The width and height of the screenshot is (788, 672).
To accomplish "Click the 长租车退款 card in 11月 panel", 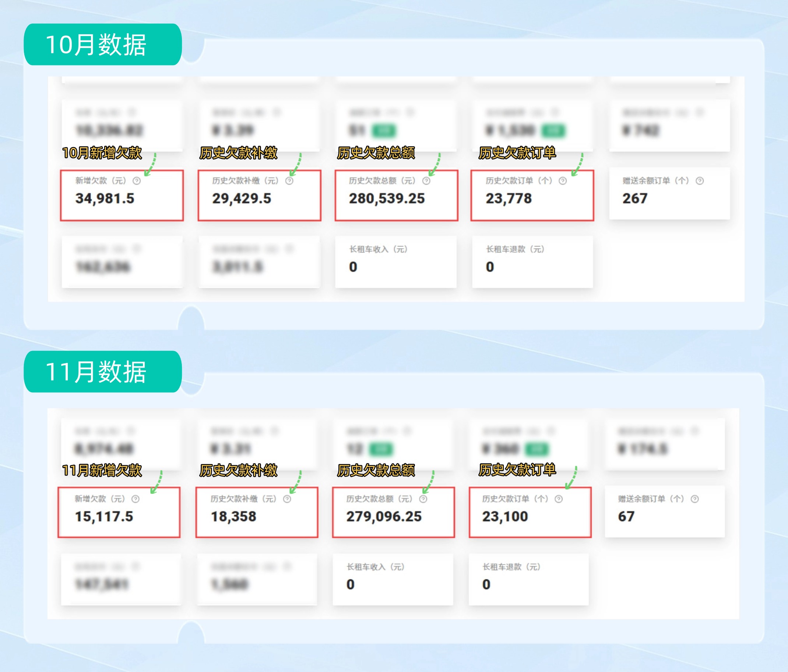I will pos(529,579).
